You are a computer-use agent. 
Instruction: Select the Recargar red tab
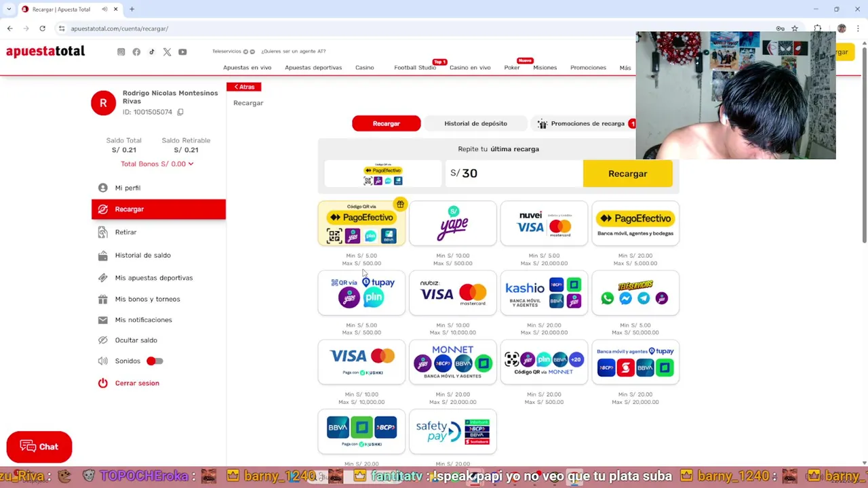[x=387, y=123]
